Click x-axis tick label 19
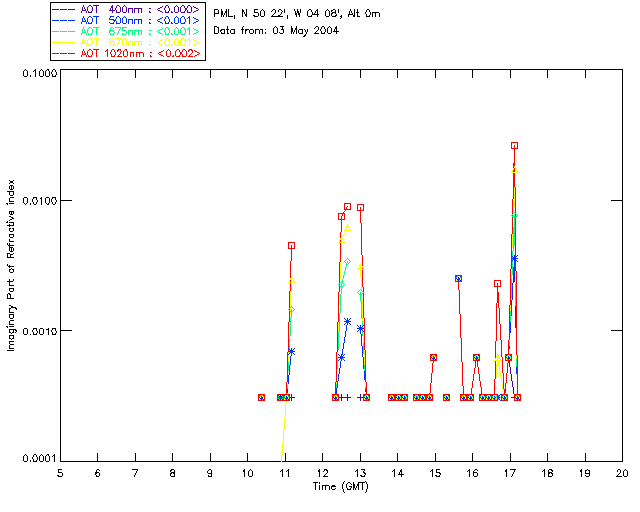The height and width of the screenshot is (512, 640). pos(585,473)
